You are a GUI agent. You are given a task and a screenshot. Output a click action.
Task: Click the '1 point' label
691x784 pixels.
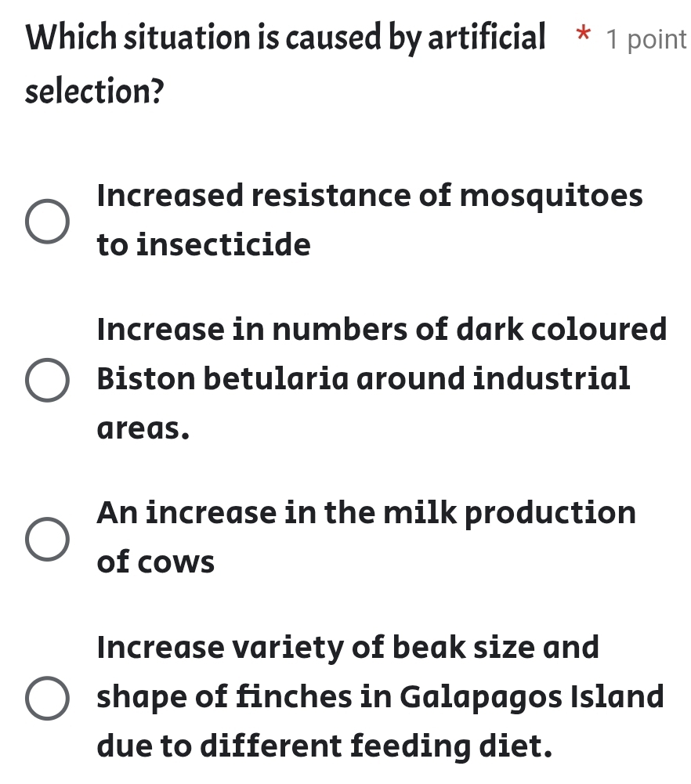[x=649, y=39]
